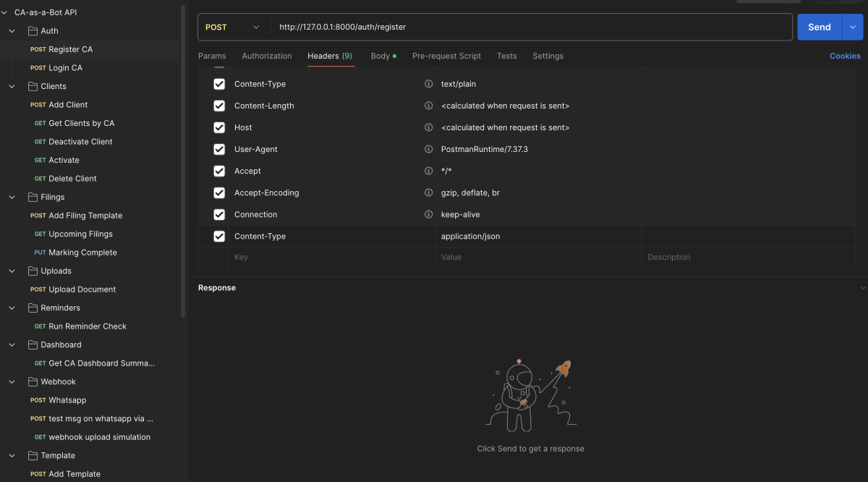Click the info icon beside Connection header
This screenshot has width=868, height=482.
[428, 214]
